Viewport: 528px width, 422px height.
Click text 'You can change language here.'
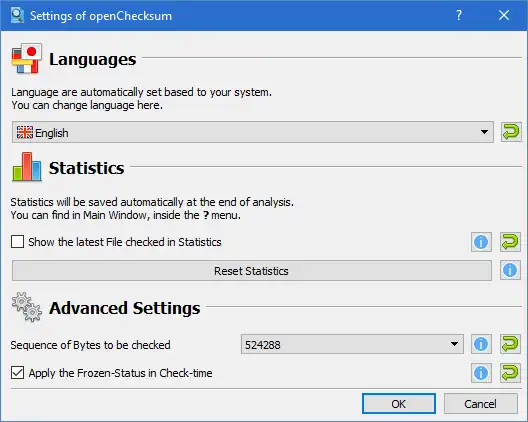tap(87, 105)
